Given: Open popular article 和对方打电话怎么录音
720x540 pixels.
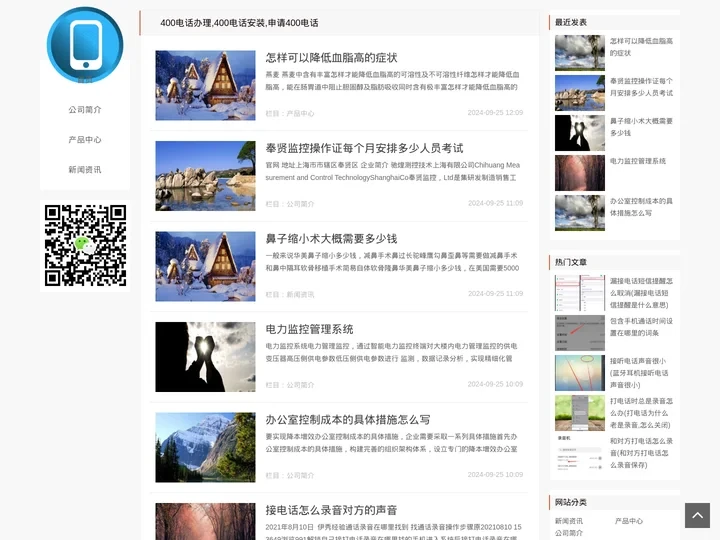Looking at the screenshot, I should pyautogui.click(x=641, y=453).
